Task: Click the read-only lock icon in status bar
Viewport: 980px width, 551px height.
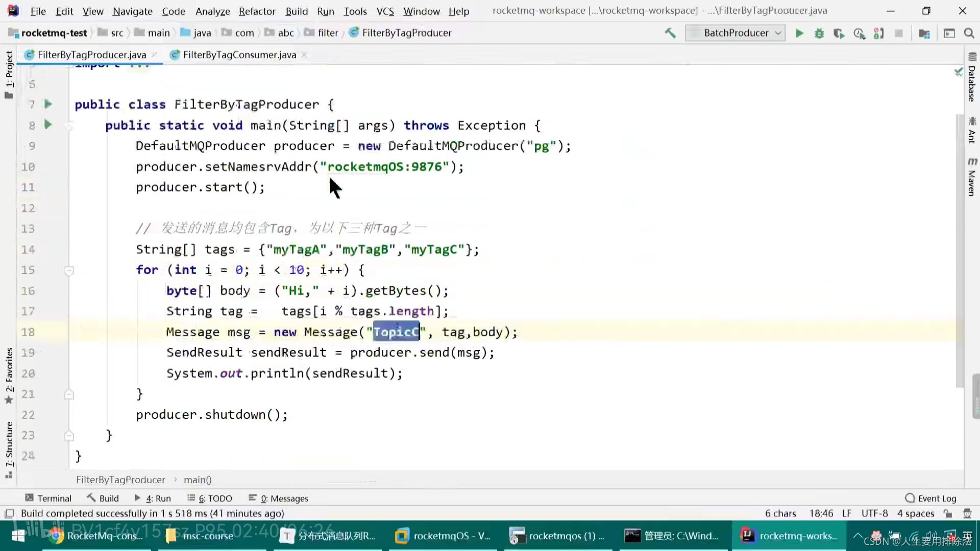Action: (x=948, y=514)
